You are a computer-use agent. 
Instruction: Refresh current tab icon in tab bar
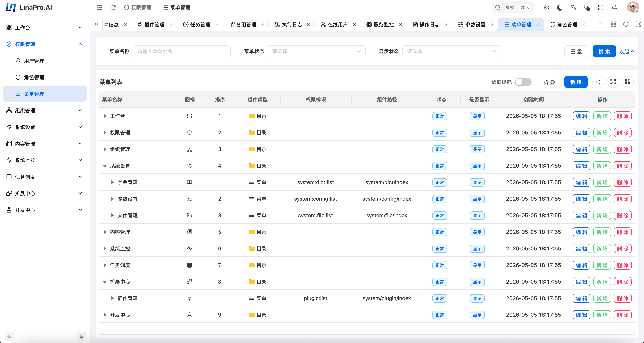point(626,24)
